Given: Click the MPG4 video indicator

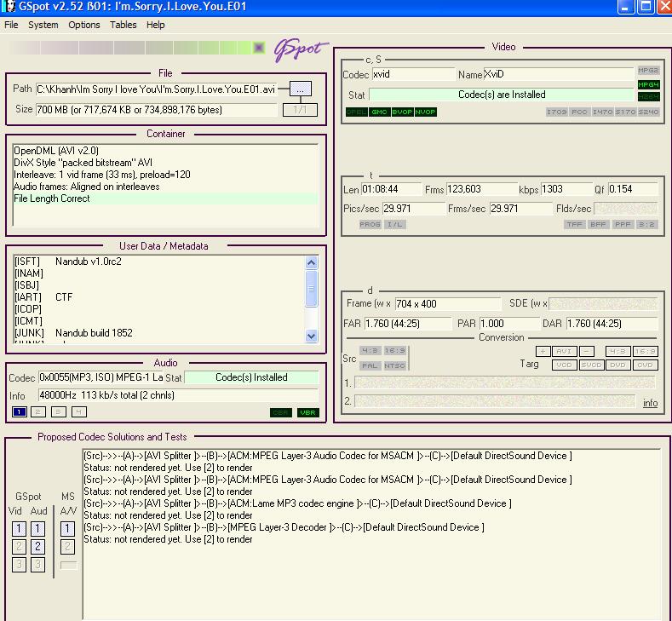Looking at the screenshot, I should click(648, 84).
